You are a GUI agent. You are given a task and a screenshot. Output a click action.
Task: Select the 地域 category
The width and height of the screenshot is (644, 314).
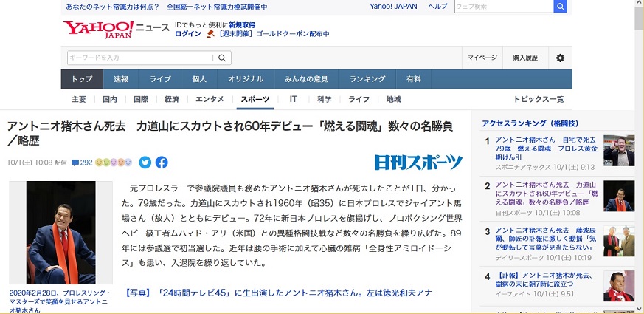(393, 99)
